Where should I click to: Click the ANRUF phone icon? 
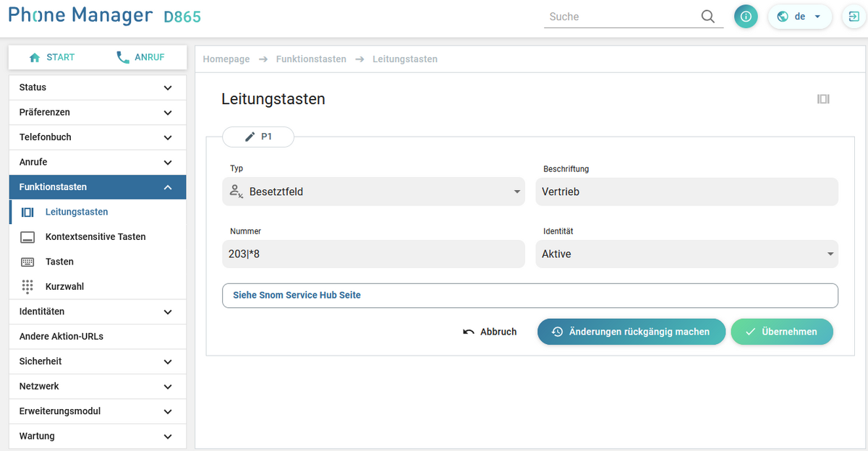pyautogui.click(x=123, y=58)
